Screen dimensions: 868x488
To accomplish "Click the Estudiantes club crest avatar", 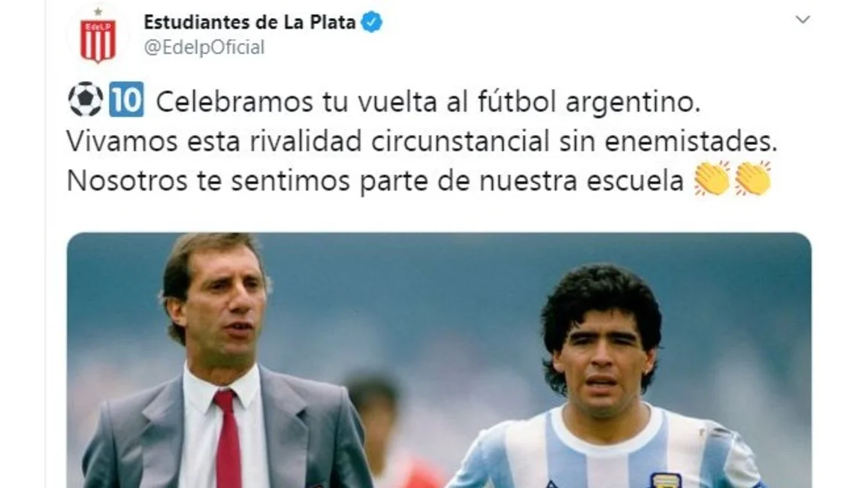I will click(98, 36).
